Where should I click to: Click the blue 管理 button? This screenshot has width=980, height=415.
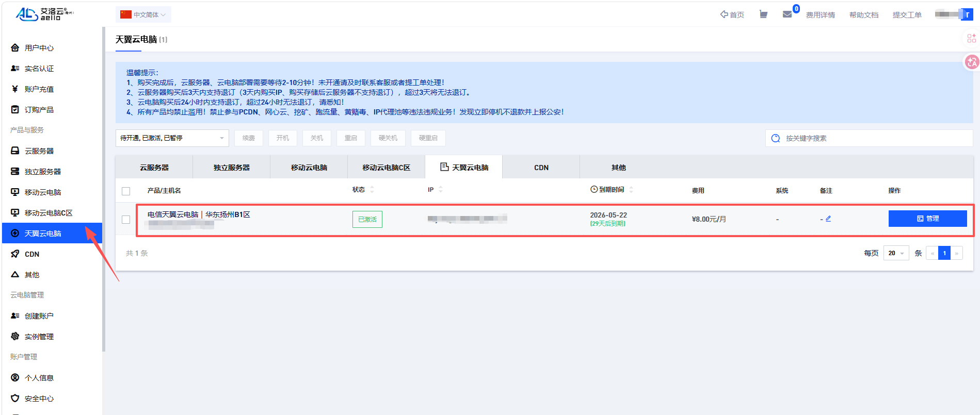coord(927,219)
